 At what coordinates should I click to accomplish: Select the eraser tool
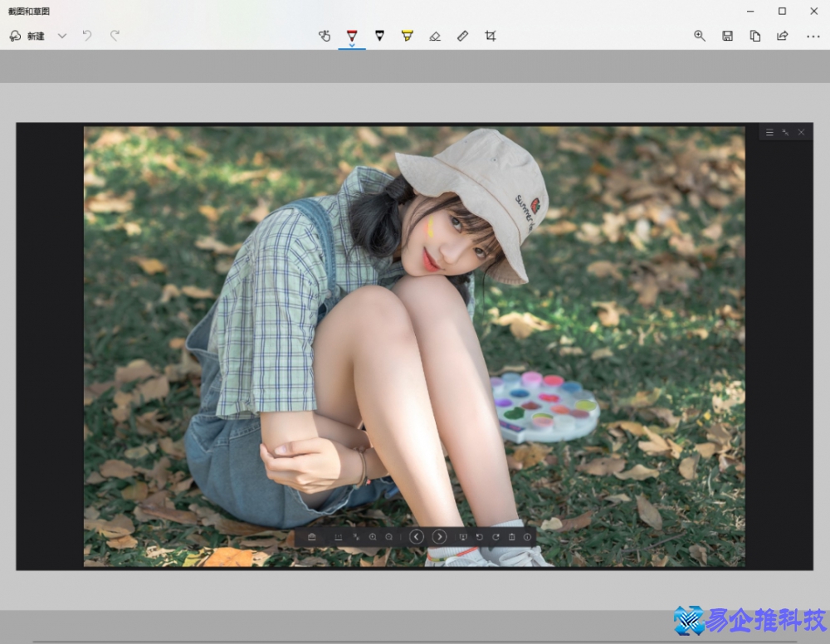tap(435, 36)
